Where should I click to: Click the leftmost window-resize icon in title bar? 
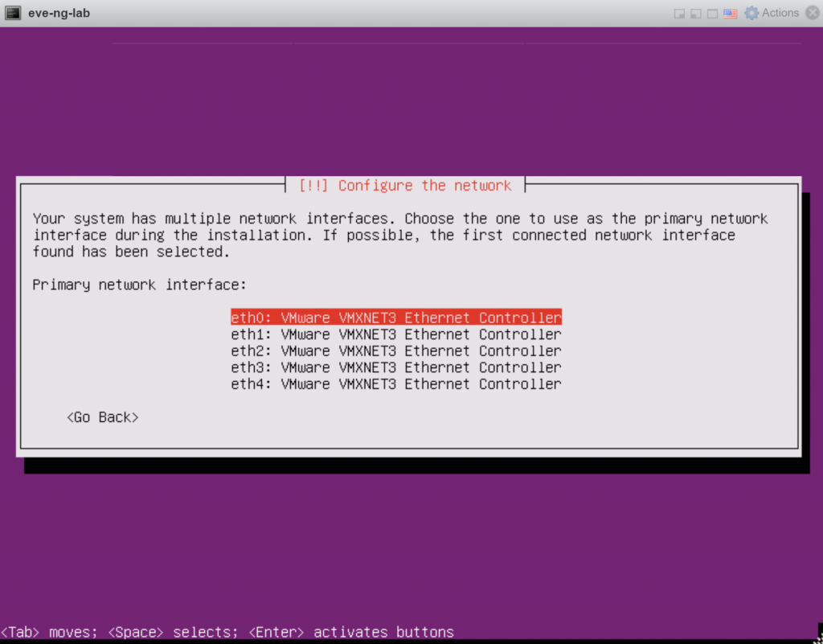coord(678,13)
